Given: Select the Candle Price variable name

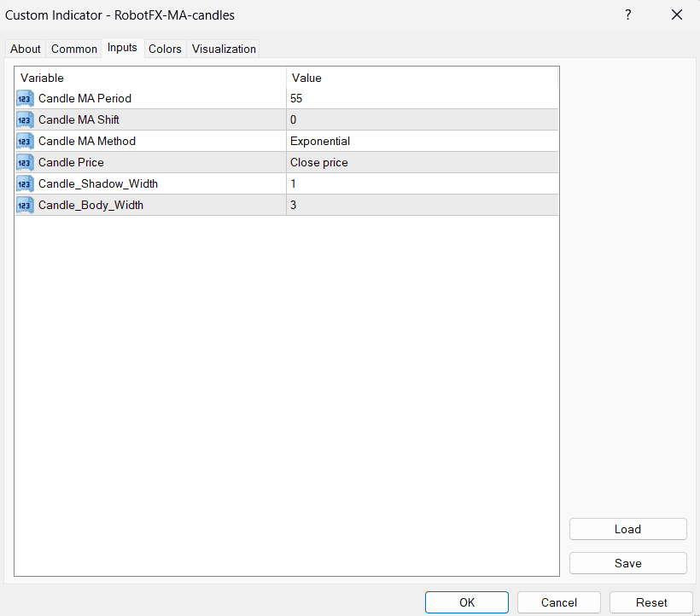Looking at the screenshot, I should (x=71, y=163).
